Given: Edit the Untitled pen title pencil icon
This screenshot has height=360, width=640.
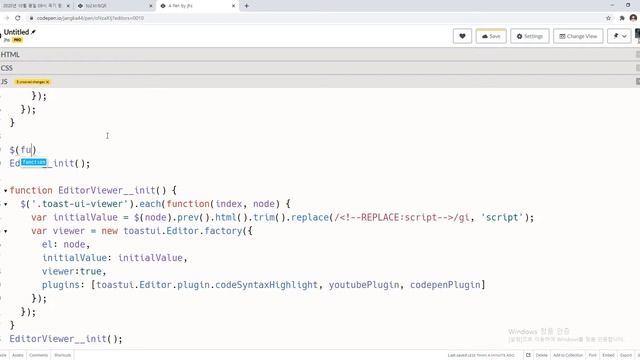Looking at the screenshot, I should [33, 32].
